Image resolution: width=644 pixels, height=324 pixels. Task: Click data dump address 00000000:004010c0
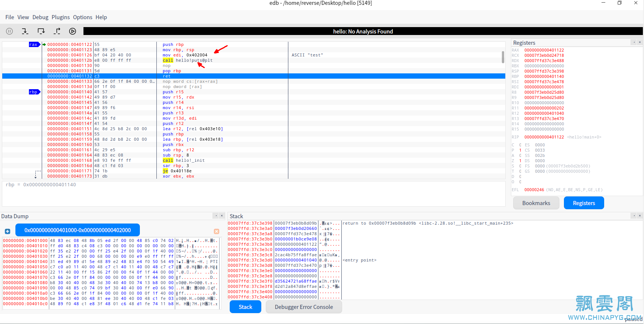26,304
